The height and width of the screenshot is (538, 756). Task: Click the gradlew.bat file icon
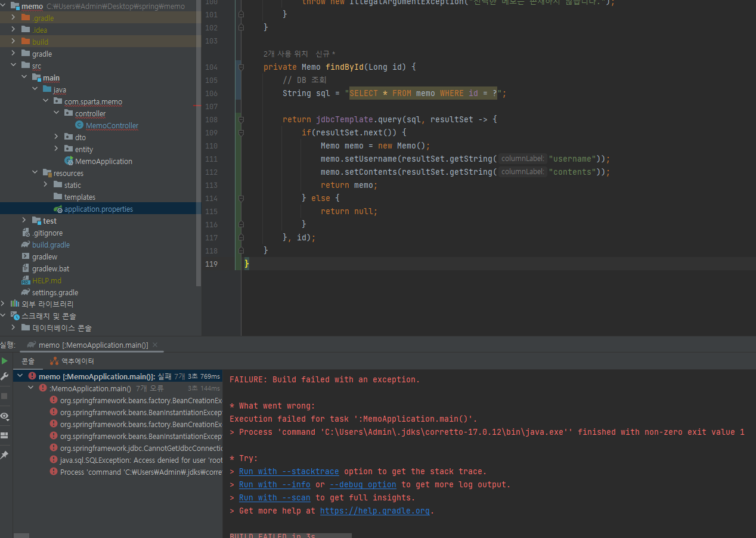coord(26,268)
